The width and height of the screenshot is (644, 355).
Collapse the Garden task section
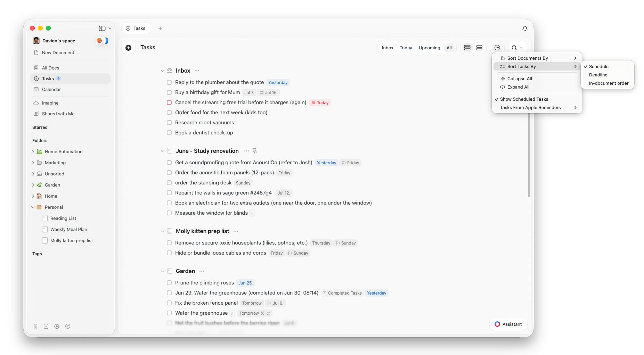[x=162, y=271]
